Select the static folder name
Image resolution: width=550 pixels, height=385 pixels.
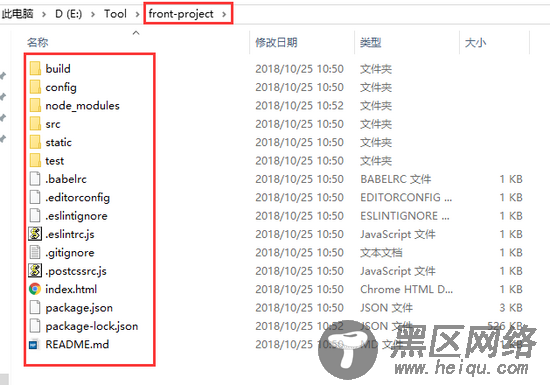coord(59,142)
